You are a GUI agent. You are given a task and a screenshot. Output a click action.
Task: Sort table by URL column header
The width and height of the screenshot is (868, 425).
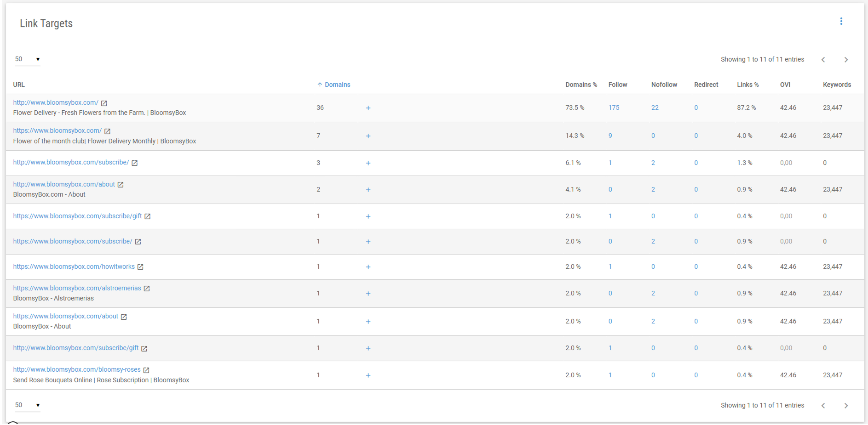[x=19, y=85]
